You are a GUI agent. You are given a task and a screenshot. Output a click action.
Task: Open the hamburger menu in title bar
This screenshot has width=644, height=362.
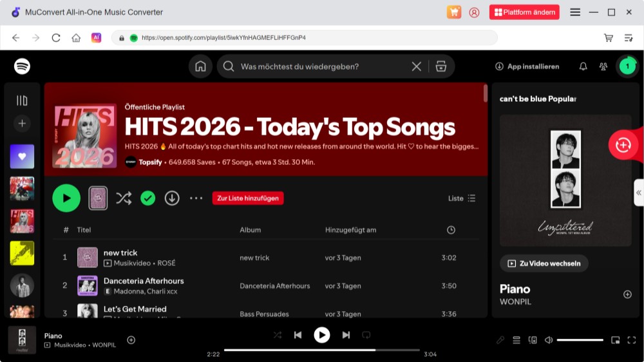click(575, 12)
